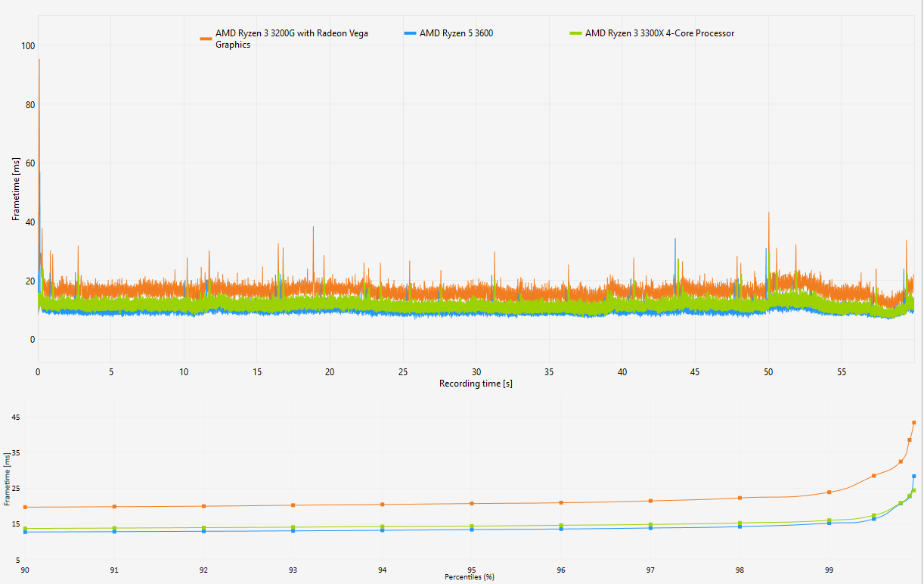
Task: Click the blue data marker at the 96th percentile
Action: coord(561,529)
